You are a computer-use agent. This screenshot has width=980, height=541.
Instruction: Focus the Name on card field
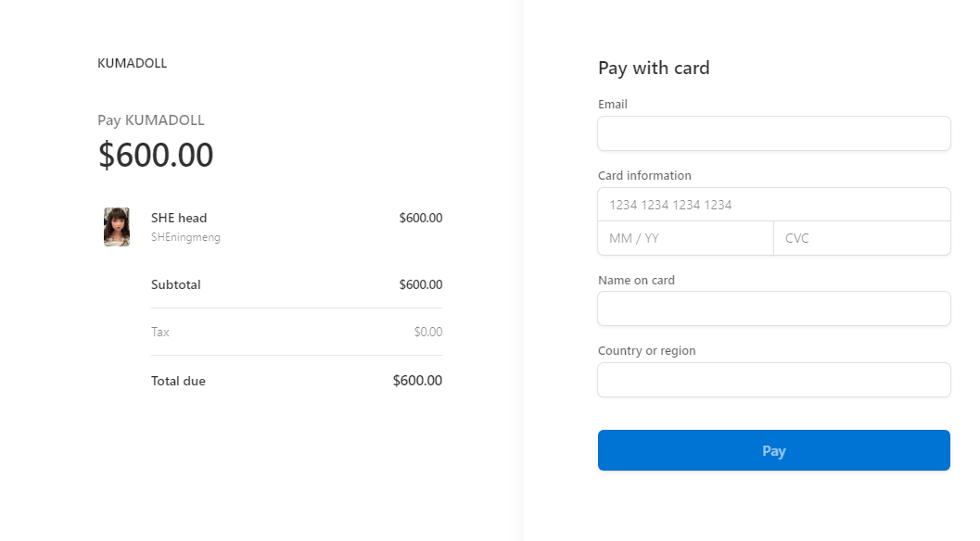[774, 308]
